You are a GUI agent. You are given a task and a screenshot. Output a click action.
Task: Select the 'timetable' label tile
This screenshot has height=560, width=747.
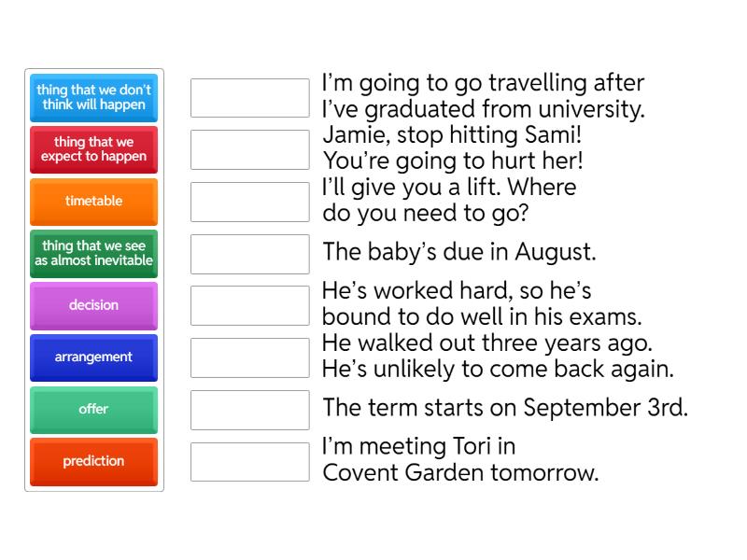coord(93,202)
